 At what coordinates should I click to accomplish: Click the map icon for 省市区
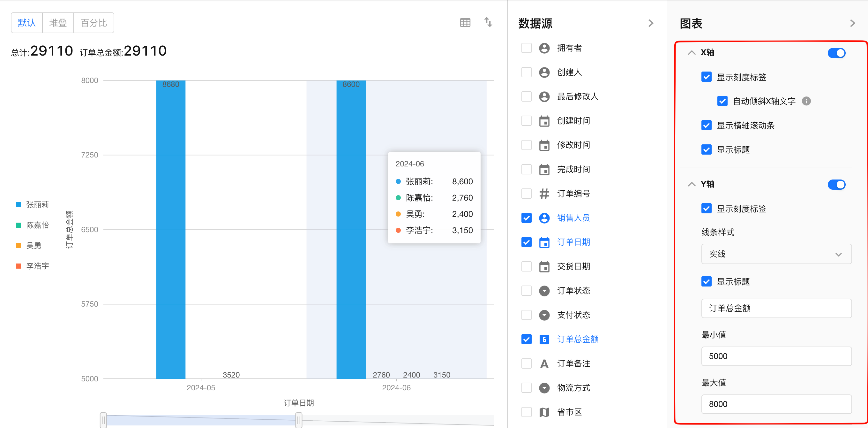[x=544, y=412]
